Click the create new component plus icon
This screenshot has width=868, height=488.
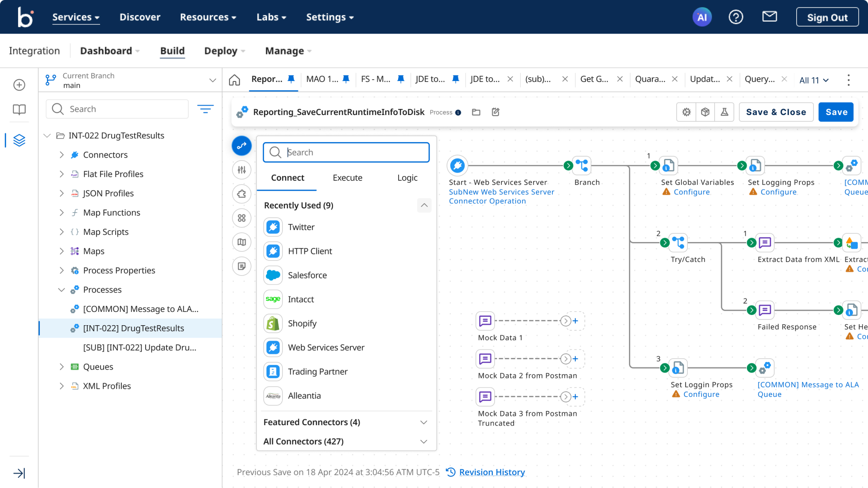(x=19, y=85)
